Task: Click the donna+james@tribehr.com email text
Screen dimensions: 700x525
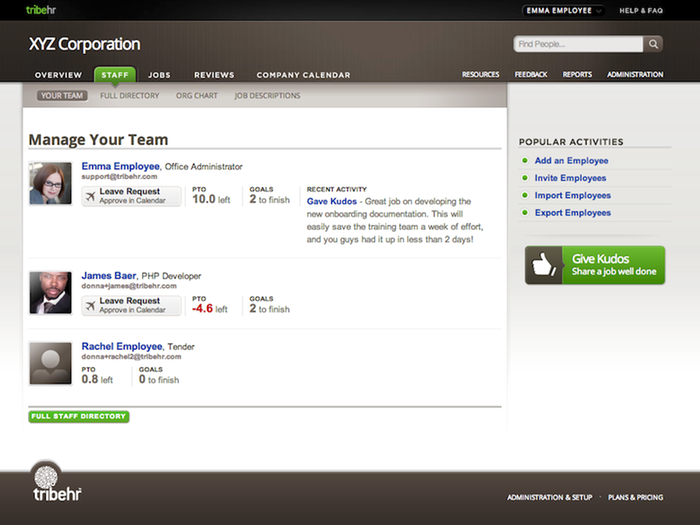Action: 129,286
